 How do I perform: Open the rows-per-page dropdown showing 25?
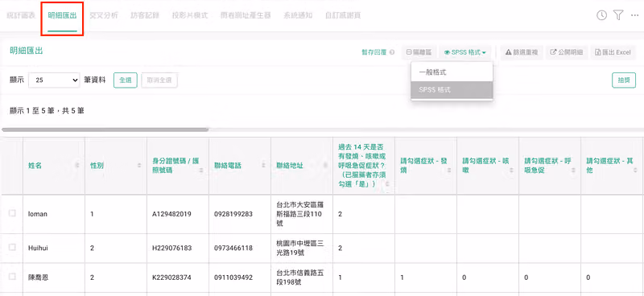[x=54, y=80]
